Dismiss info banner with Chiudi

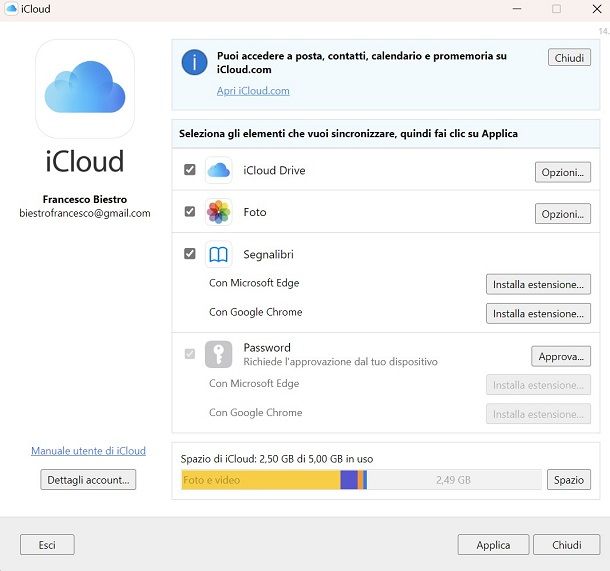click(x=569, y=58)
